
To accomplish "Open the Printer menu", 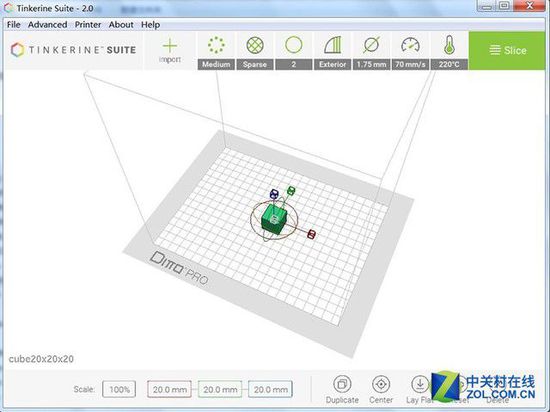I will click(88, 25).
